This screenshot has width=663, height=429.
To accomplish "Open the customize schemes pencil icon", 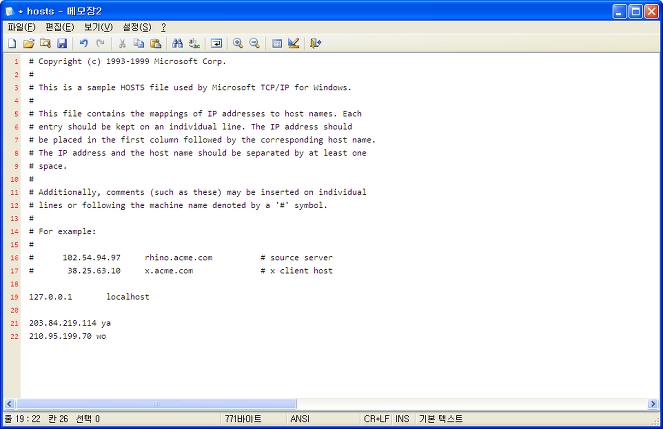I will pos(293,43).
